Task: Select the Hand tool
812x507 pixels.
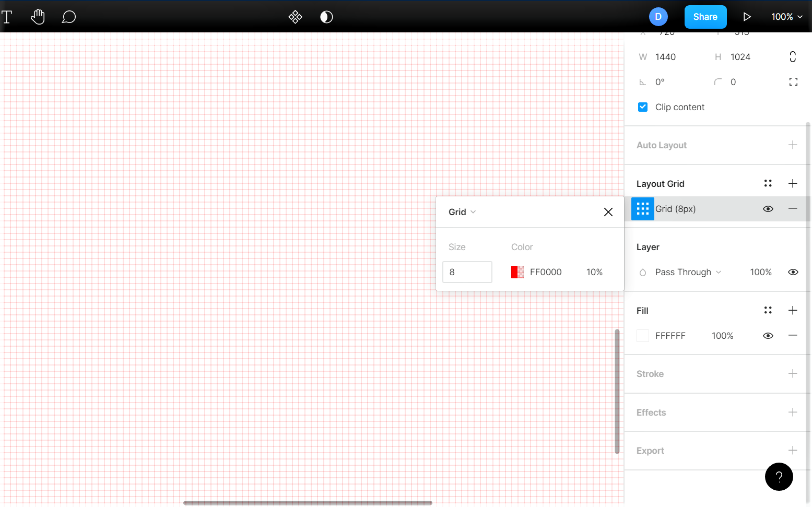Action: coord(38,17)
